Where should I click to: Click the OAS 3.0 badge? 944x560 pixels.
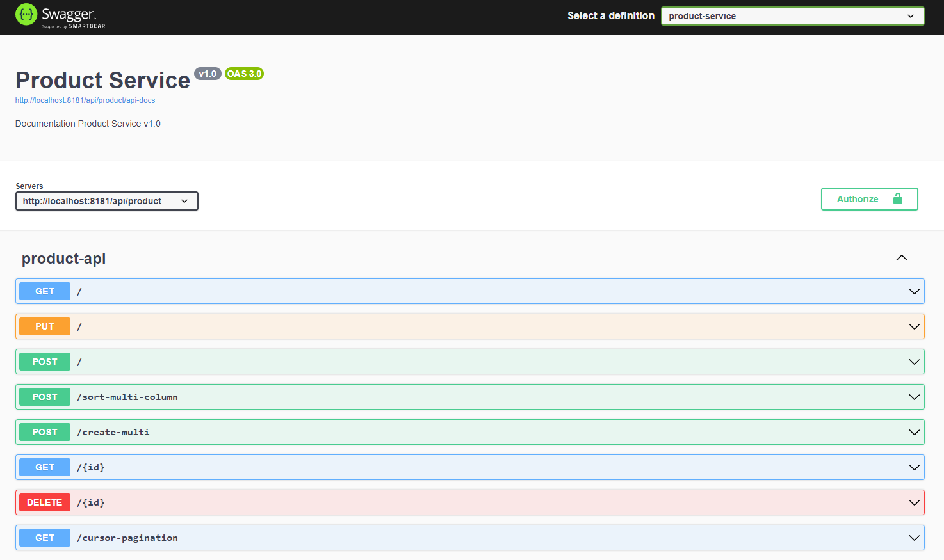point(244,74)
